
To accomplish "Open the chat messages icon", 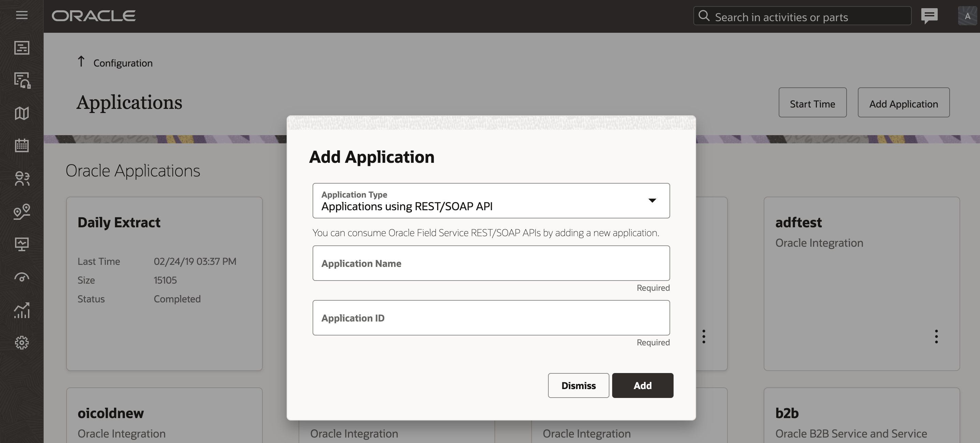I will [929, 16].
